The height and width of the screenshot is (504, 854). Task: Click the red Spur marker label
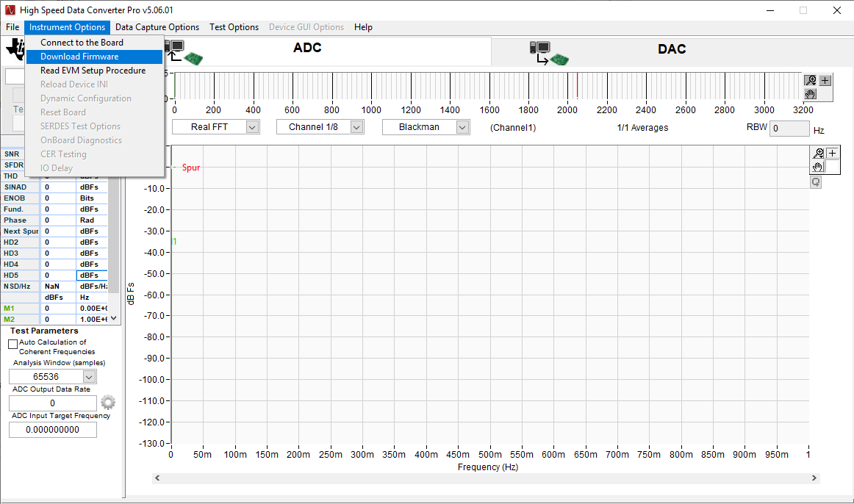pos(191,168)
